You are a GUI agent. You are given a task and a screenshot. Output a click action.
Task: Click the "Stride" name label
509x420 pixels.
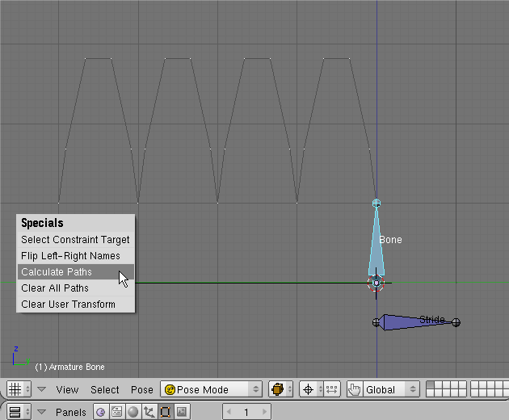point(432,319)
